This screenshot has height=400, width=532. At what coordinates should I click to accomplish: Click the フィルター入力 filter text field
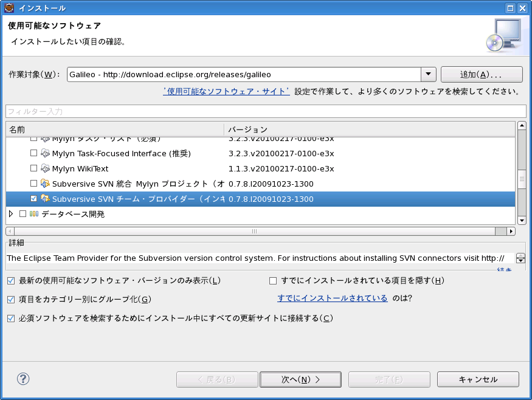[266, 111]
